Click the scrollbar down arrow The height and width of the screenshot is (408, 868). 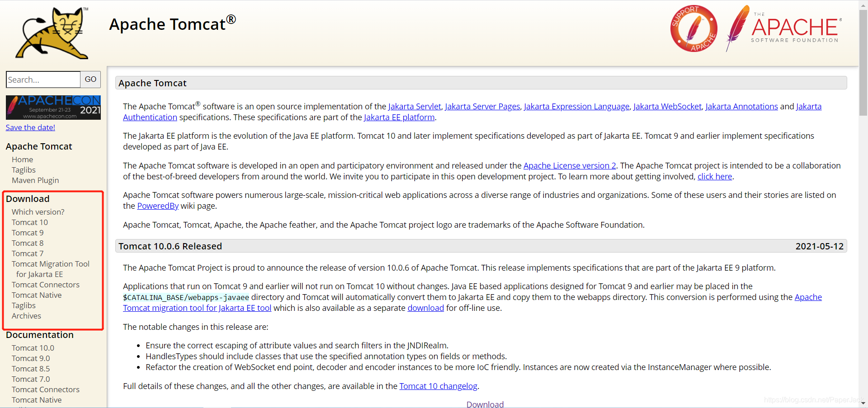(863, 403)
